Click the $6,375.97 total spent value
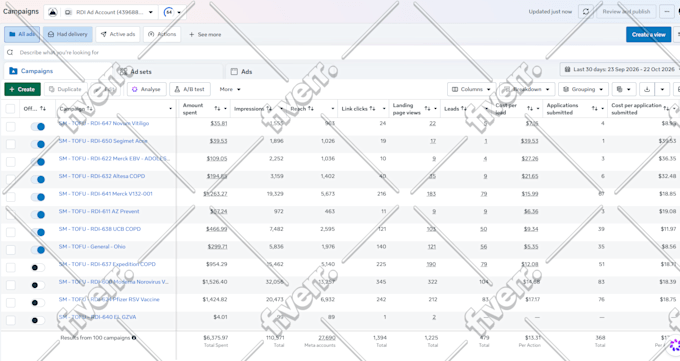The image size is (680, 361). pyautogui.click(x=216, y=338)
